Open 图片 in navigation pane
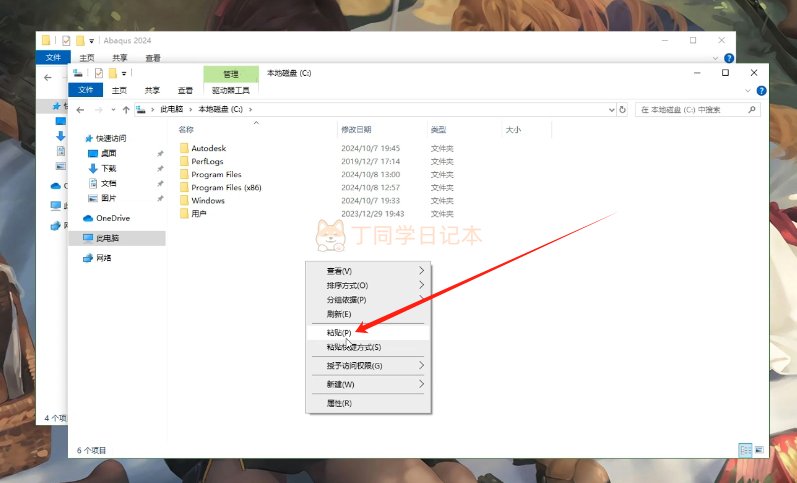 click(108, 198)
